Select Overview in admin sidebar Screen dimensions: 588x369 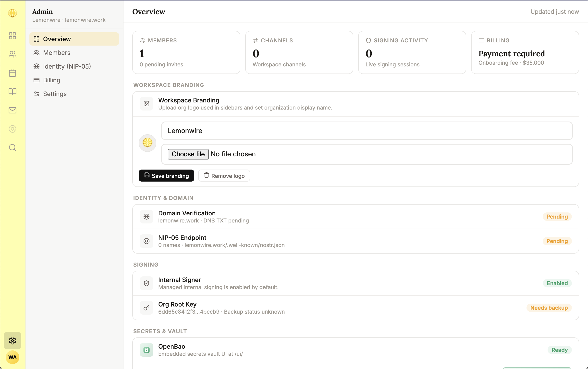pyautogui.click(x=74, y=39)
